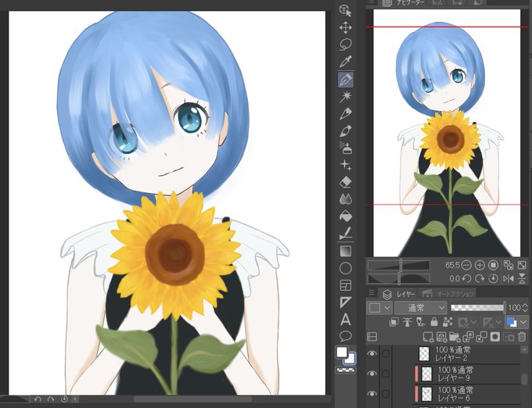Viewport: 532px width, 408px height.
Task: Select the Lasso selection tool
Action: click(345, 45)
